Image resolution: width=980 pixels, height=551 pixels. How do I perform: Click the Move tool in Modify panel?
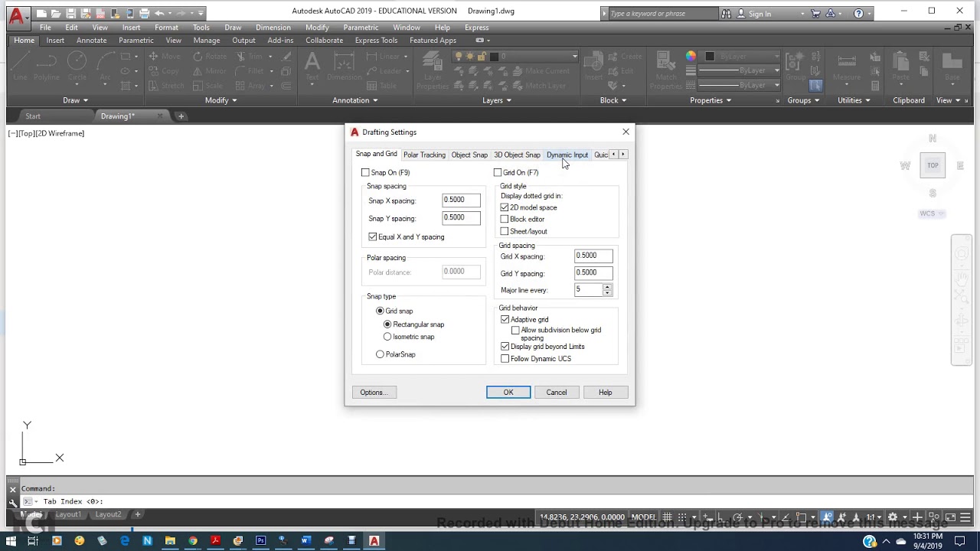coord(165,56)
